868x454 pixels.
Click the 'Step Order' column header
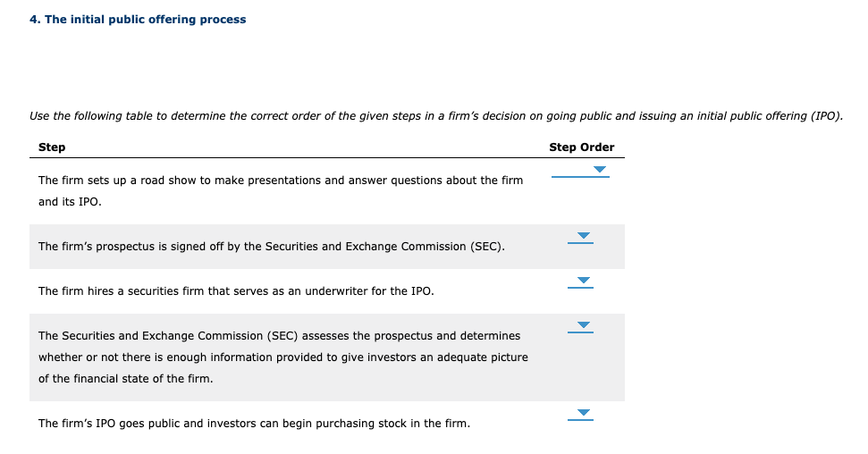click(x=581, y=147)
